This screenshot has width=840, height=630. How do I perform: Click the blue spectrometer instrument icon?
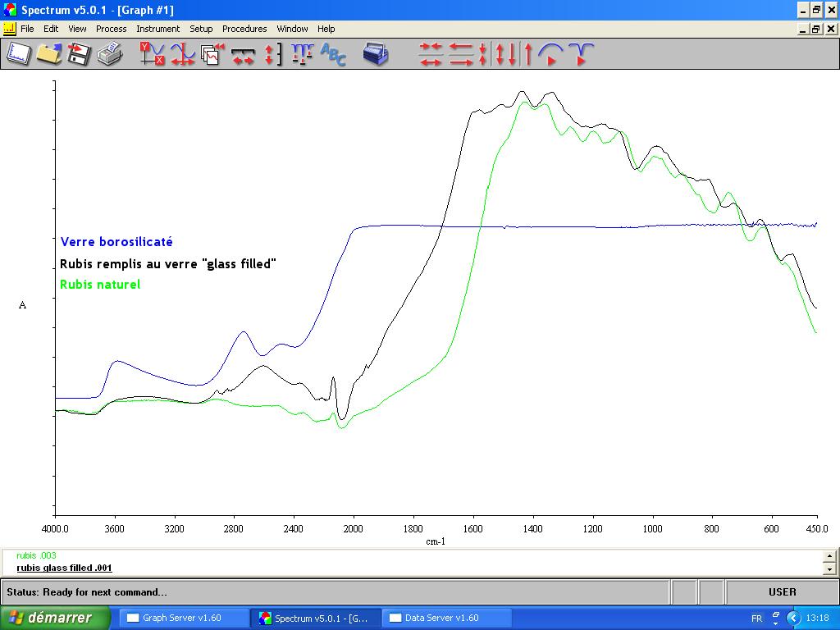pyautogui.click(x=376, y=54)
